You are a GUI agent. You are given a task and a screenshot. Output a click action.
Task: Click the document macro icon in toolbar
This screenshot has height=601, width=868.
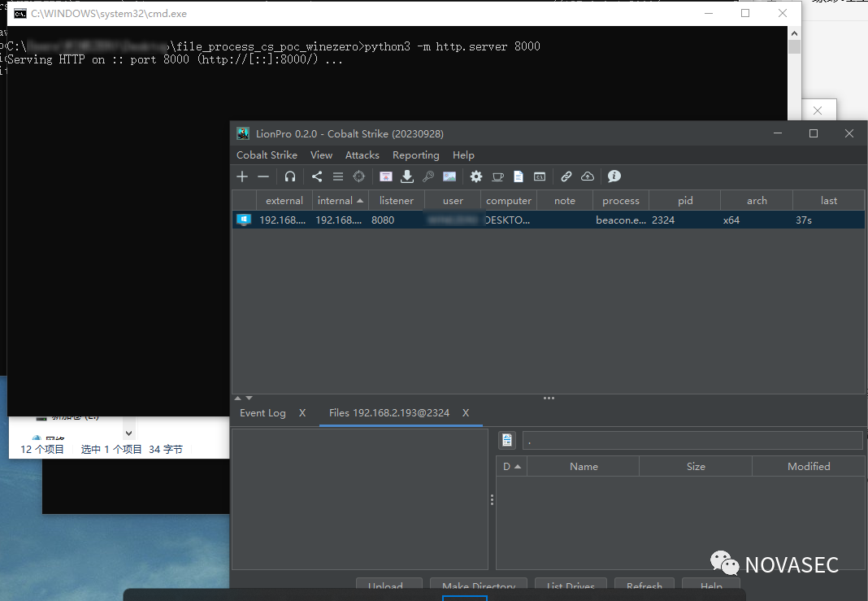point(519,176)
